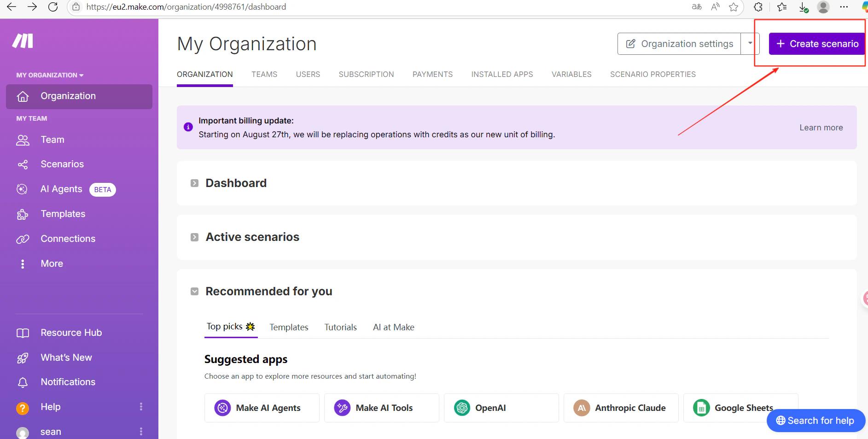Click the browser address bar URL
Screen dimensions: 868x439
tap(186, 7)
